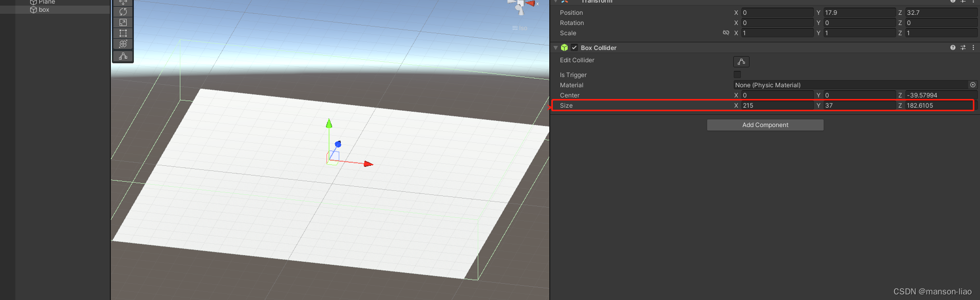The image size is (980, 300).
Task: Click the Box Collider component title
Action: click(598, 47)
